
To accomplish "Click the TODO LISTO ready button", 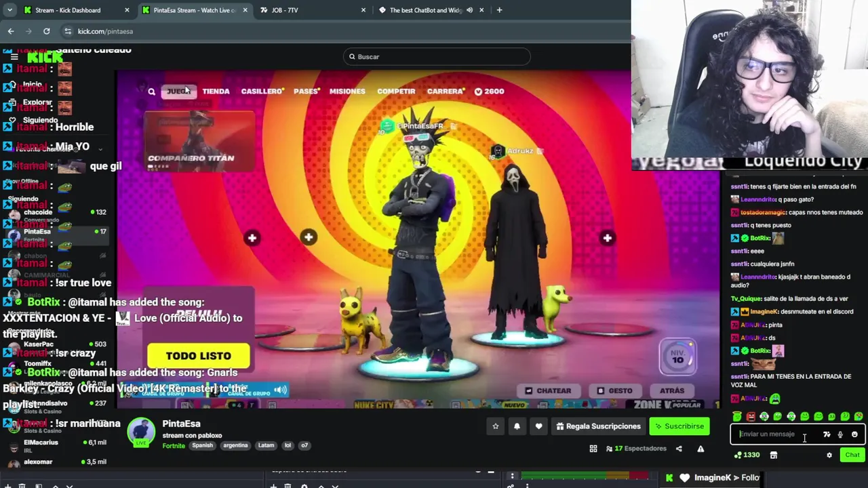I will tap(199, 356).
